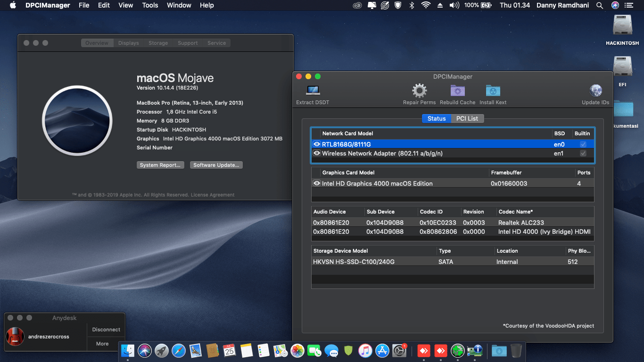This screenshot has width=644, height=362.
Task: Open Spotlight search in the menu bar
Action: (600, 5)
